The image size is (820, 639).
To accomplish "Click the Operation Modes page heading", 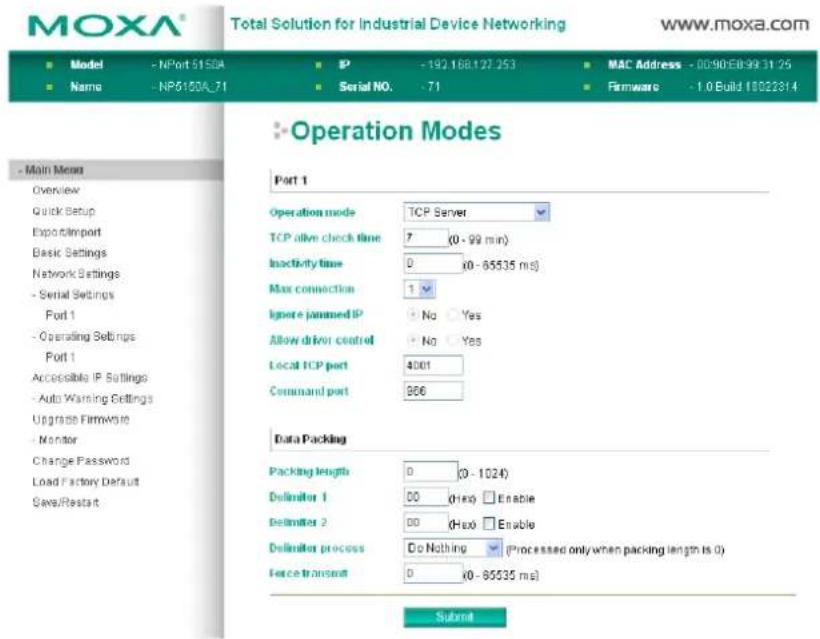I will pos(396,131).
